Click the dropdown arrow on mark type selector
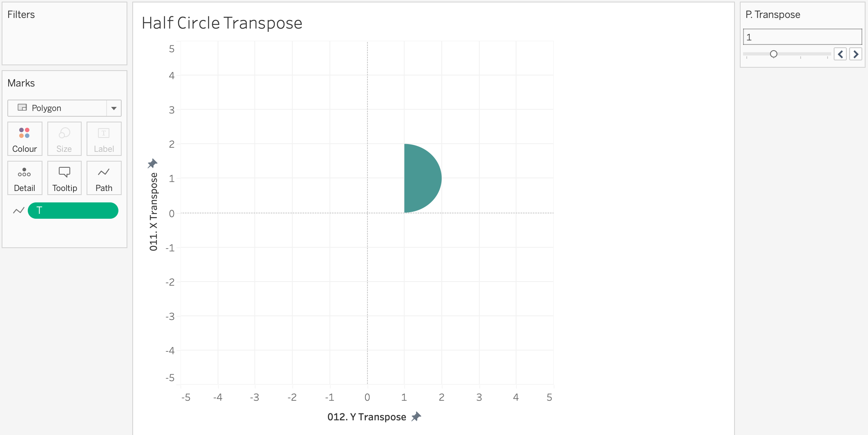Viewport: 868px width, 435px height. [x=114, y=108]
